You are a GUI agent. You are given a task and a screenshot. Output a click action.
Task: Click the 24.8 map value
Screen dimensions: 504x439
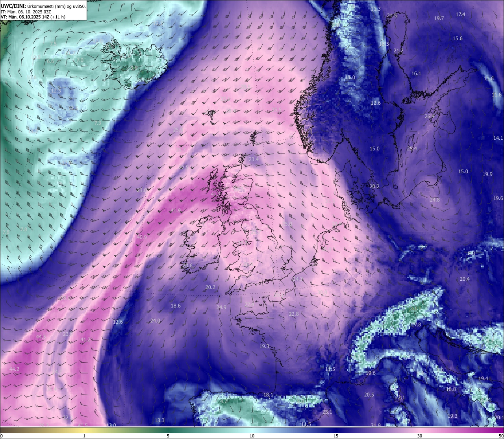coord(435,200)
